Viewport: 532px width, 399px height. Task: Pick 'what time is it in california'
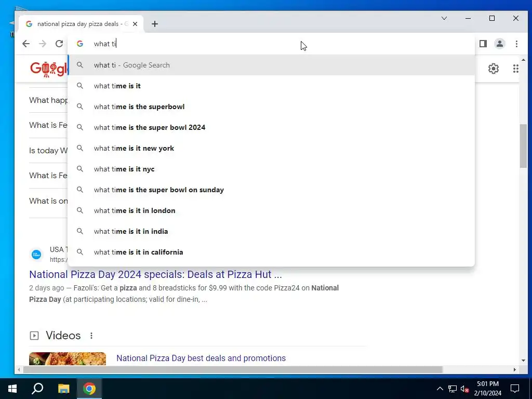(x=271, y=252)
